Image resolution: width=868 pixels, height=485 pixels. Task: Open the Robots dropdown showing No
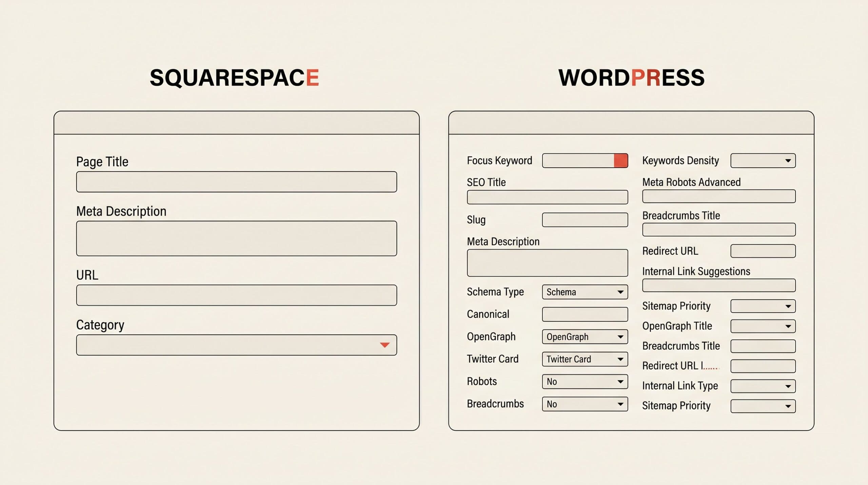585,381
